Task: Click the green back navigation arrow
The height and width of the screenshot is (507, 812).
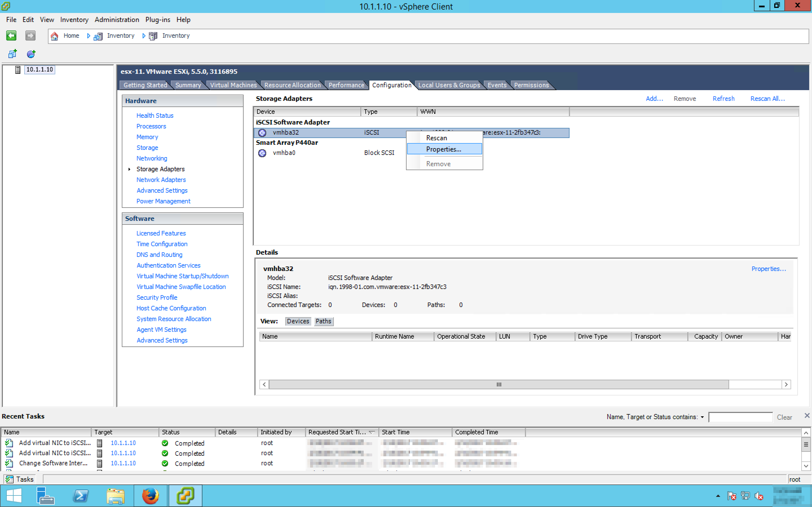Action: [x=11, y=35]
